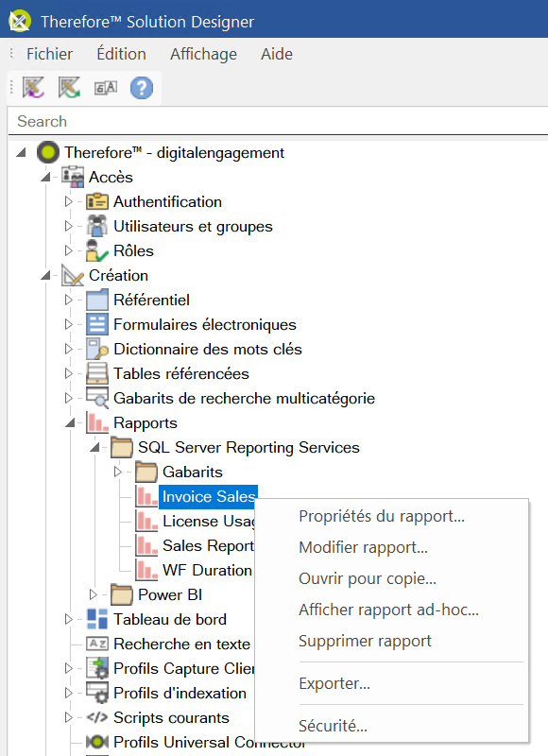Open the Affichage menu
This screenshot has height=756, width=548.
click(x=203, y=54)
